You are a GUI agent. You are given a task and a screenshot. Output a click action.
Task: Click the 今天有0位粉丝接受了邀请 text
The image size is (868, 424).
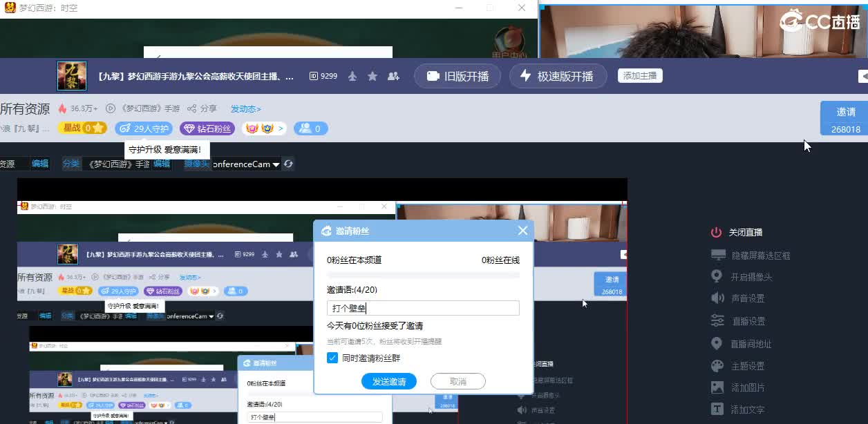click(x=375, y=325)
